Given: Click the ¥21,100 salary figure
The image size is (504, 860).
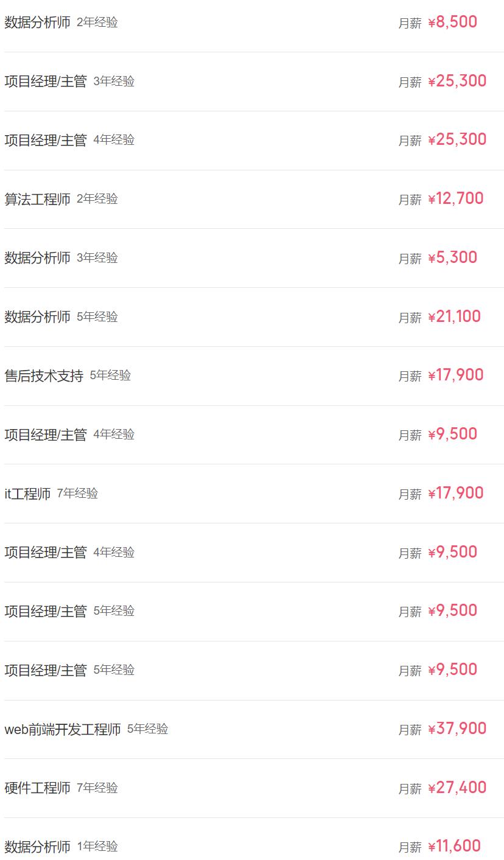Looking at the screenshot, I should tap(454, 317).
